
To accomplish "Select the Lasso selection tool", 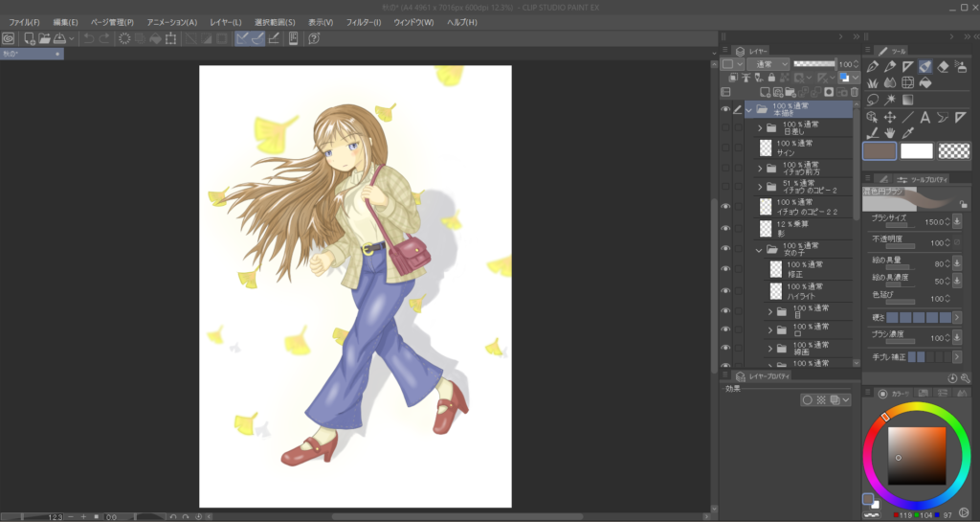I will [872, 99].
